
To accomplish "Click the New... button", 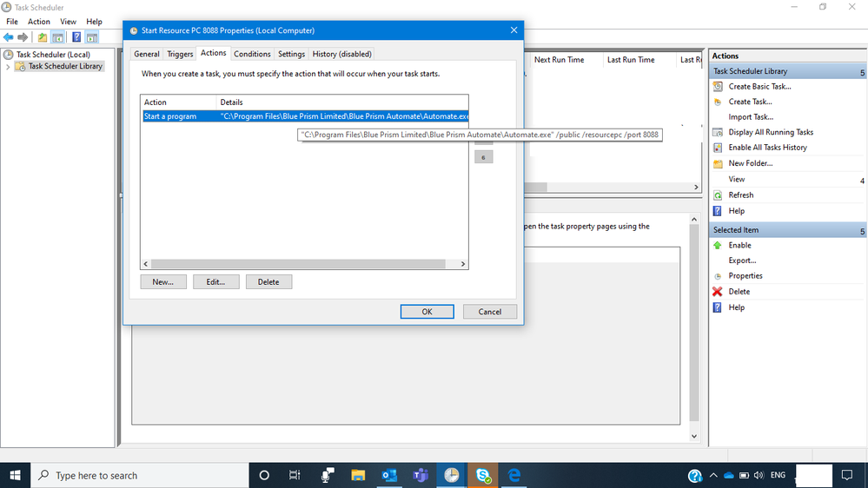I will [163, 281].
